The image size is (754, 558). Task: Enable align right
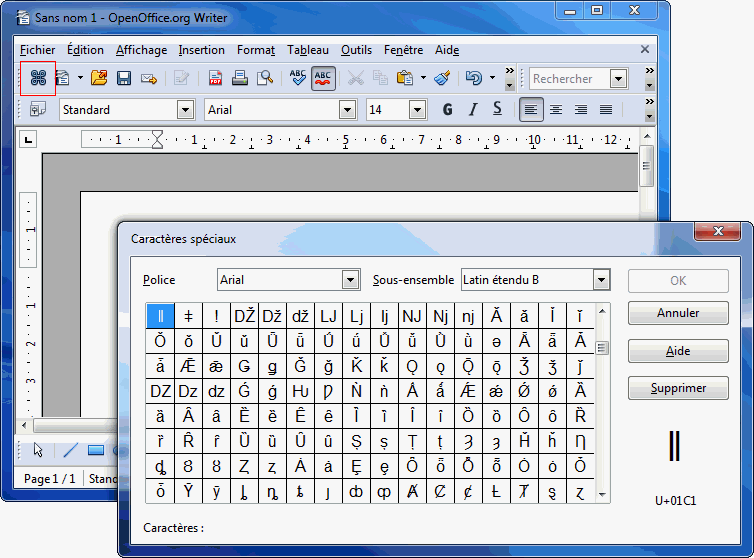(581, 110)
